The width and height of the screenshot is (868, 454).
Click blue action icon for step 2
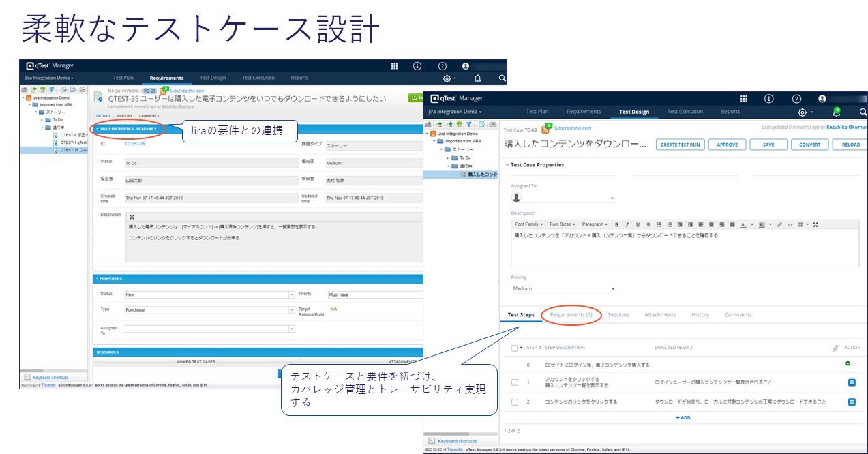(x=852, y=402)
